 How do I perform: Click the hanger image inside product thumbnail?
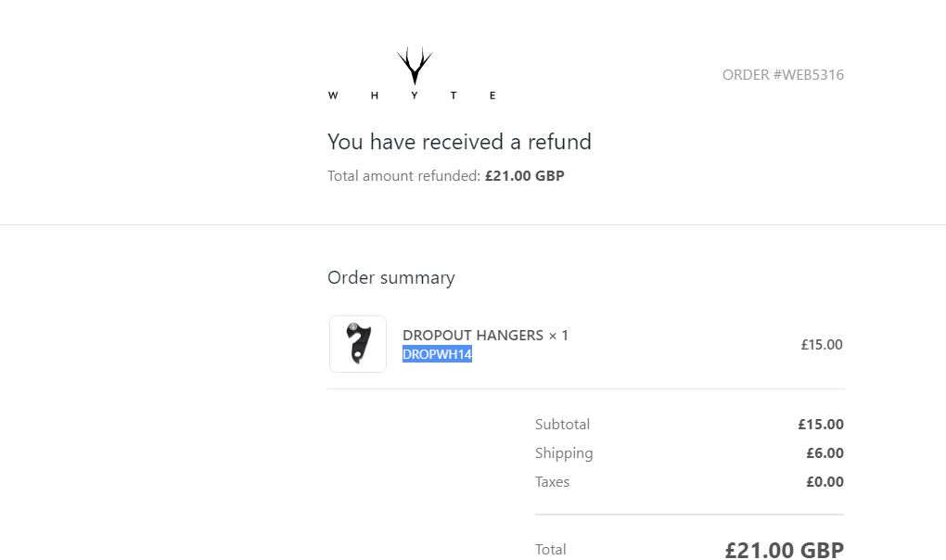[x=357, y=344]
